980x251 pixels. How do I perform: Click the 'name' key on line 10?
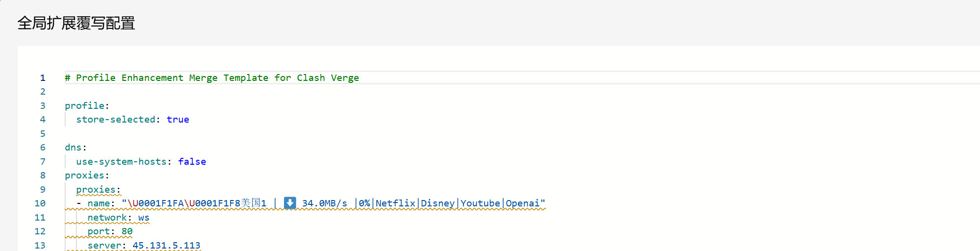click(99, 203)
